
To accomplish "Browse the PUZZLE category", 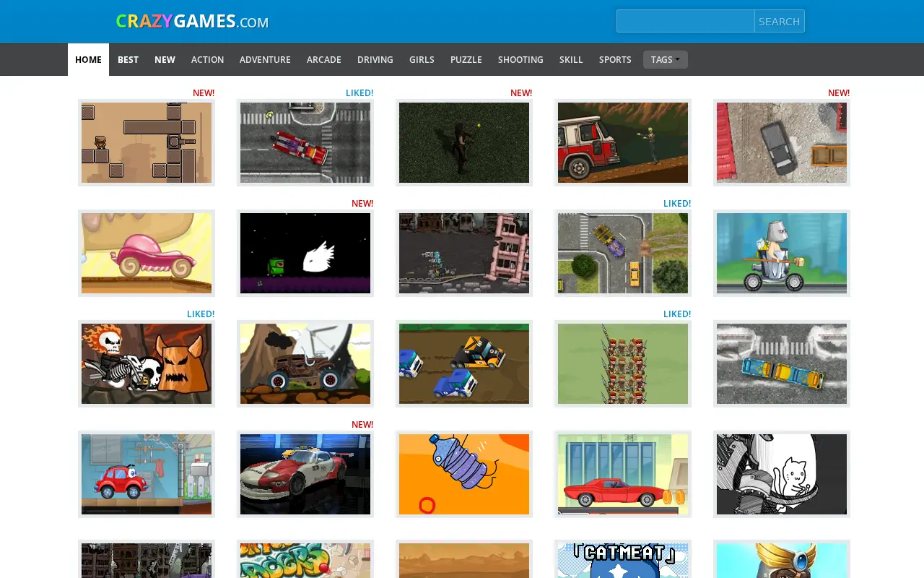I will tap(466, 59).
